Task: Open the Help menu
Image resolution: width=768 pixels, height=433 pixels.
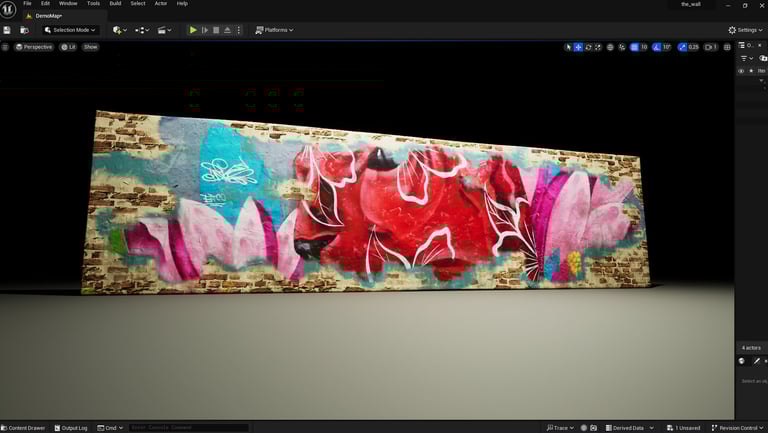Action: [x=182, y=3]
